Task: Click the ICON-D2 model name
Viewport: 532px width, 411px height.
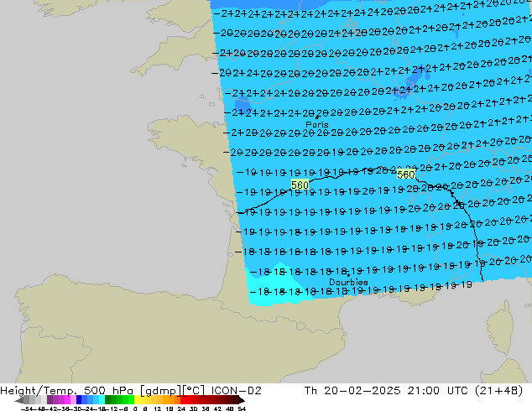Action: click(x=236, y=391)
